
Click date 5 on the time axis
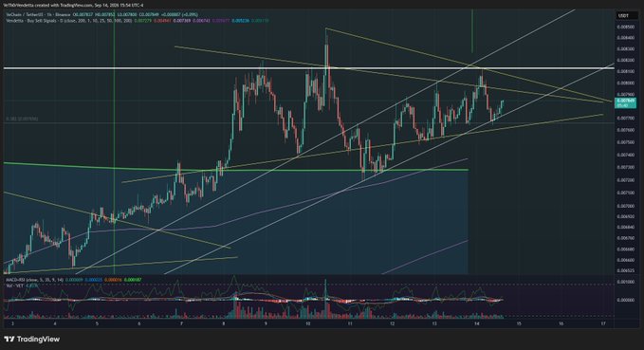point(97,323)
